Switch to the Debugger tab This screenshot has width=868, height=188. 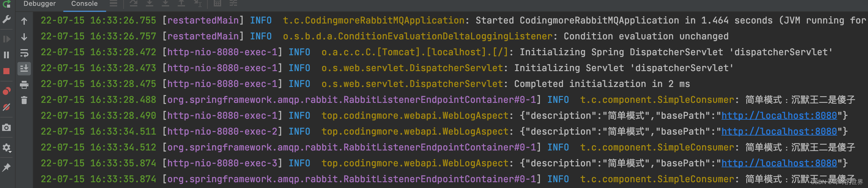[39, 4]
